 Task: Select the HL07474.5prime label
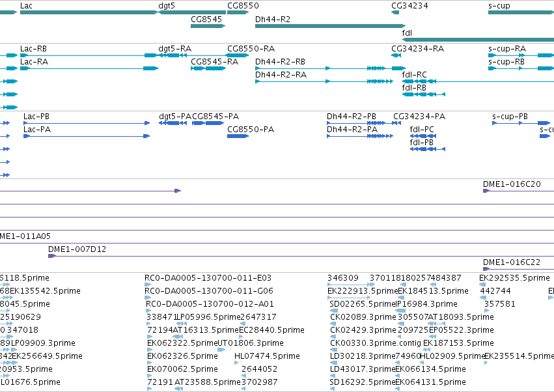(x=267, y=356)
